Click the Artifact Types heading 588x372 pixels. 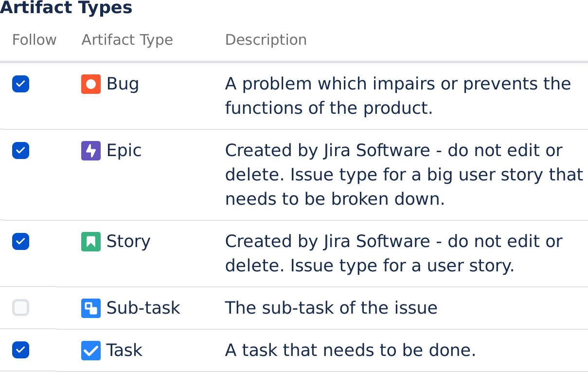click(66, 8)
